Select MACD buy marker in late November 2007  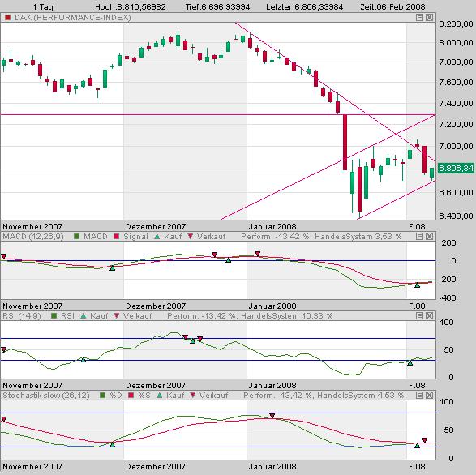(x=113, y=268)
